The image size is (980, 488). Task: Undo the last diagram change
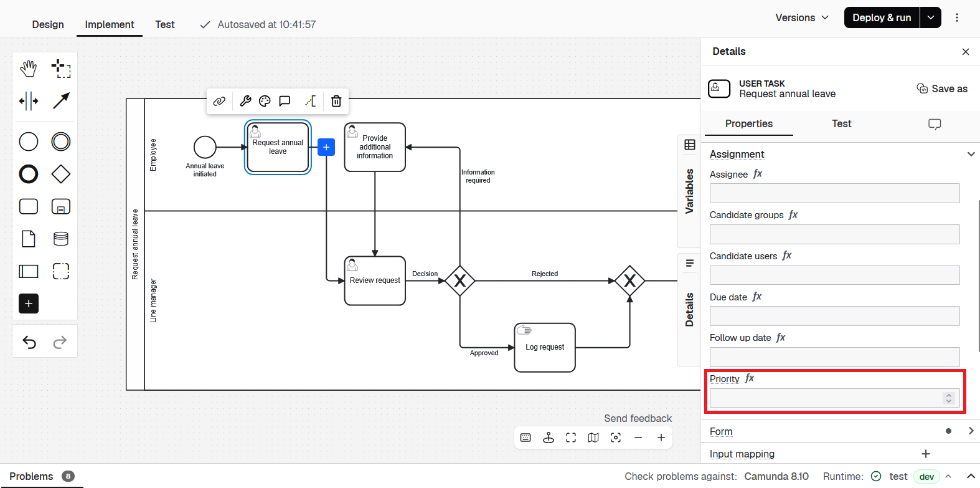[29, 342]
